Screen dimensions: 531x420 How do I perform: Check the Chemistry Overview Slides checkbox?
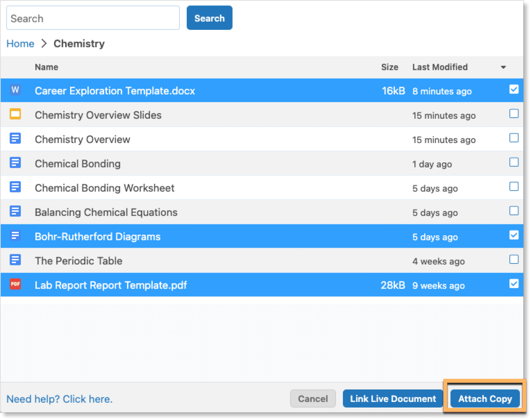(514, 114)
